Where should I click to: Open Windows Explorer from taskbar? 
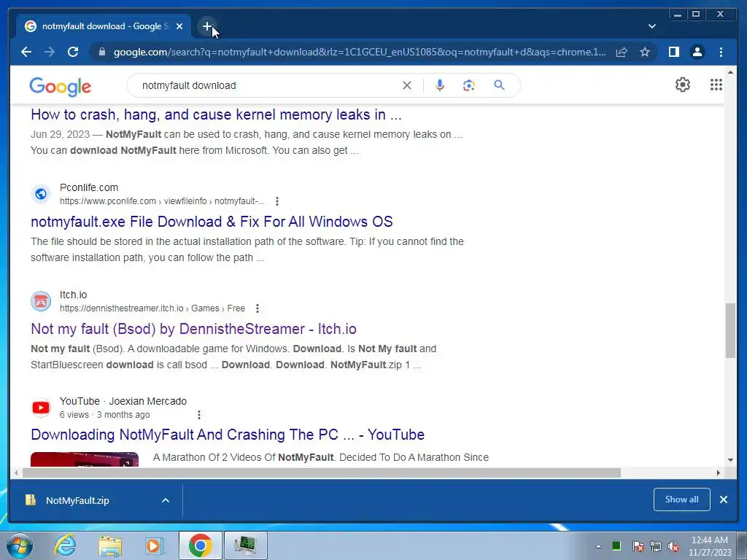pos(110,545)
